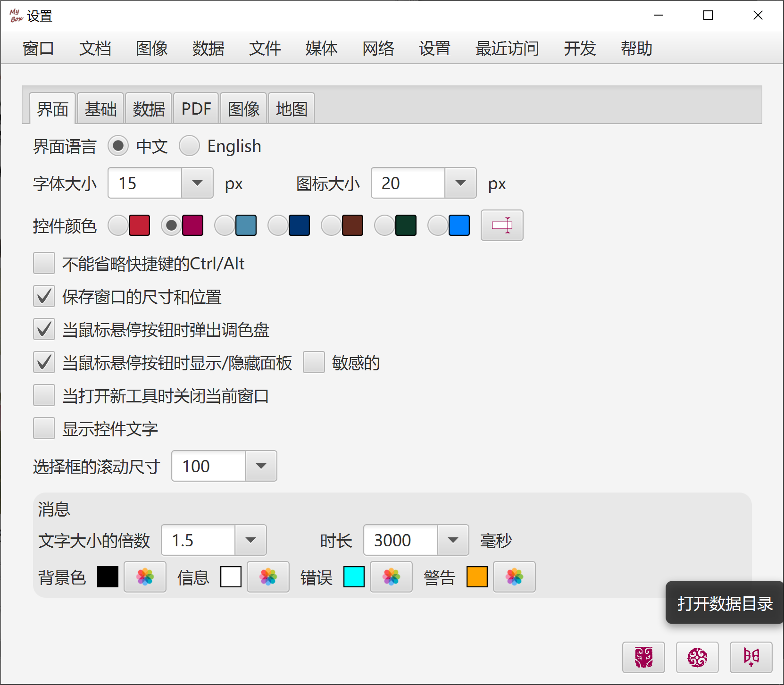Select English as interface language
Viewport: 784px width, 685px height.
coord(190,146)
